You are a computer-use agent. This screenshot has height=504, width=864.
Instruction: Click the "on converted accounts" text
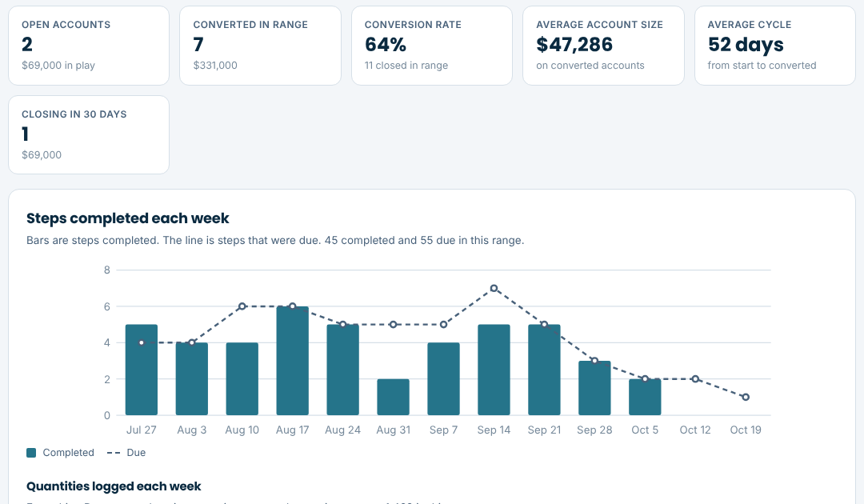click(x=590, y=66)
